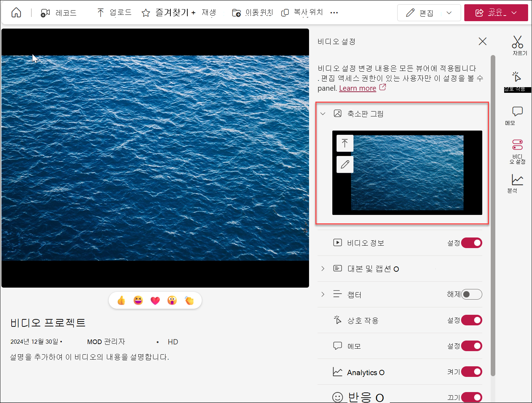The image size is (532, 403).
Task: Expand 대본 및 캡션 section
Action: (323, 269)
